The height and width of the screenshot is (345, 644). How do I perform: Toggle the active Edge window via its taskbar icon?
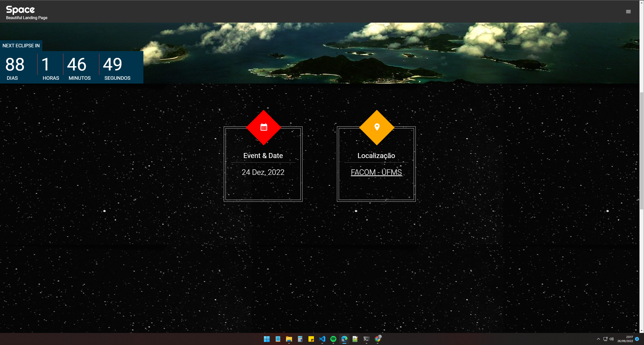(344, 339)
